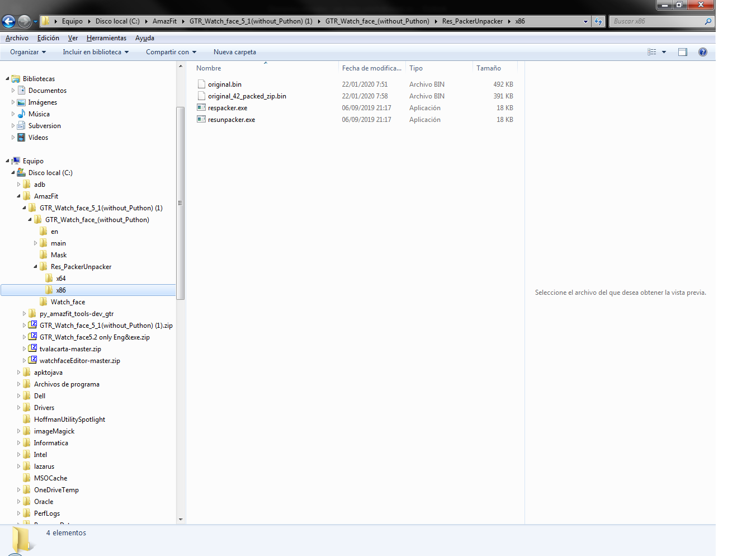Expand the Documentos library node
The image size is (756, 556).
(x=13, y=90)
